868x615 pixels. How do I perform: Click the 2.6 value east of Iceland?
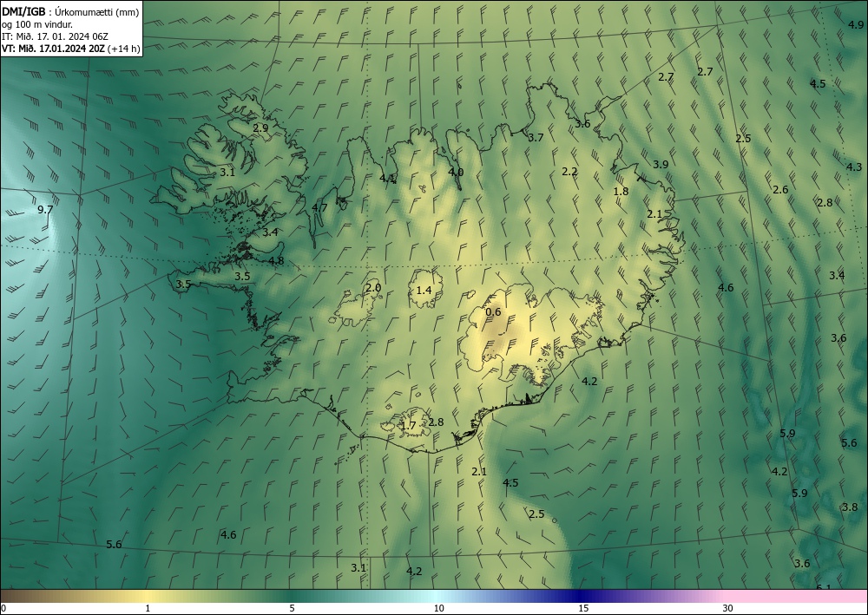pos(780,190)
